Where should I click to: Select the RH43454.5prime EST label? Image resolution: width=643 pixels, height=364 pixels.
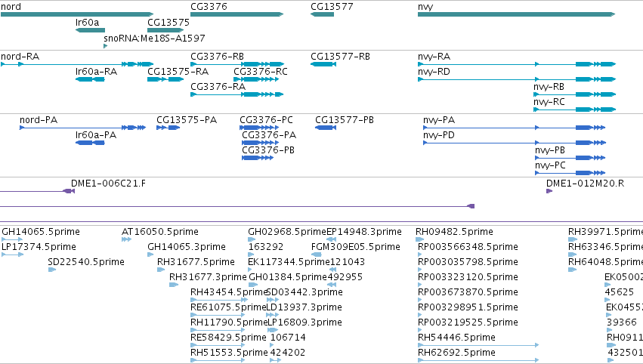click(228, 293)
